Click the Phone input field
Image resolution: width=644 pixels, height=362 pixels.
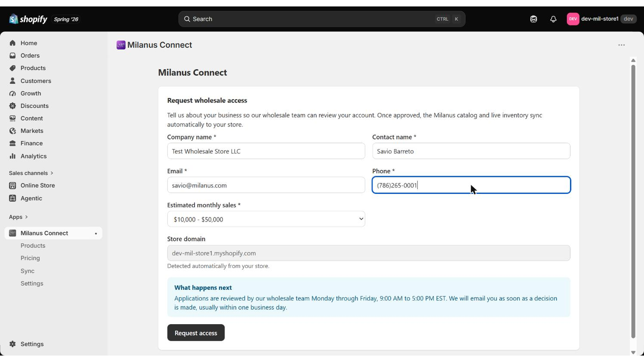(471, 185)
